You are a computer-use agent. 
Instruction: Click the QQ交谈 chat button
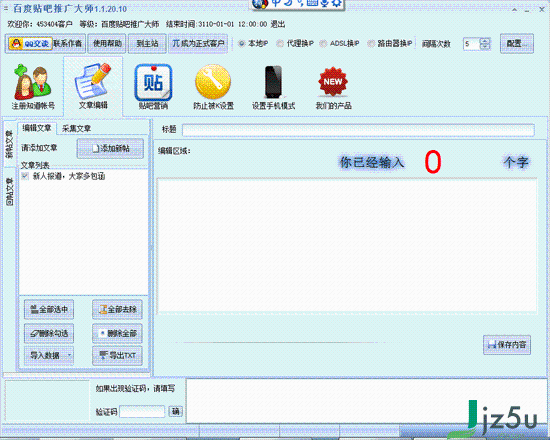coord(30,44)
